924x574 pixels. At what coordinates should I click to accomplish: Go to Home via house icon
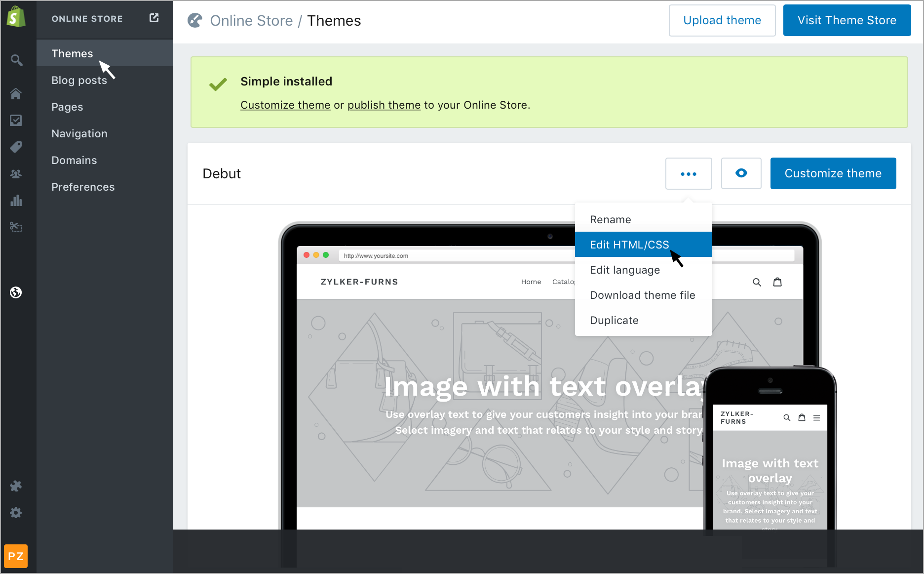click(x=16, y=94)
